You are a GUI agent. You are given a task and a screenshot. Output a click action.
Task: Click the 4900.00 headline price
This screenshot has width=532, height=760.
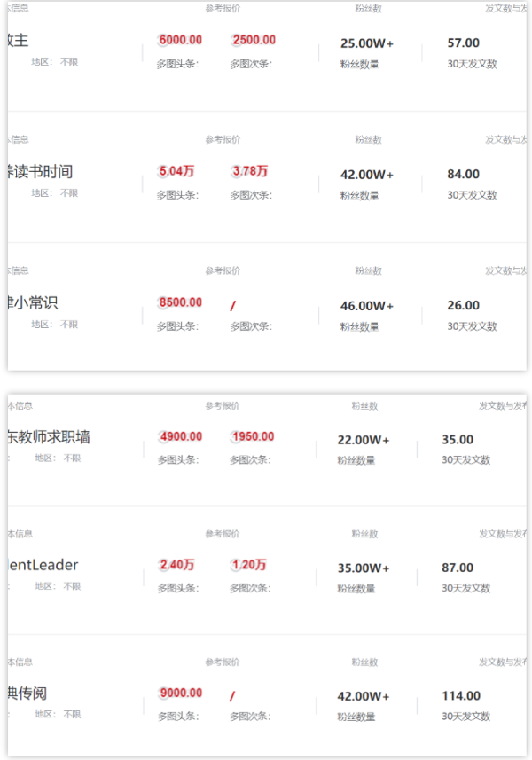point(181,436)
